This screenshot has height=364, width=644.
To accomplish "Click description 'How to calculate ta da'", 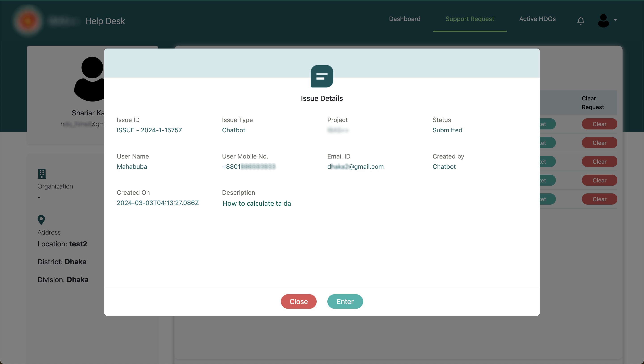I will tap(257, 203).
